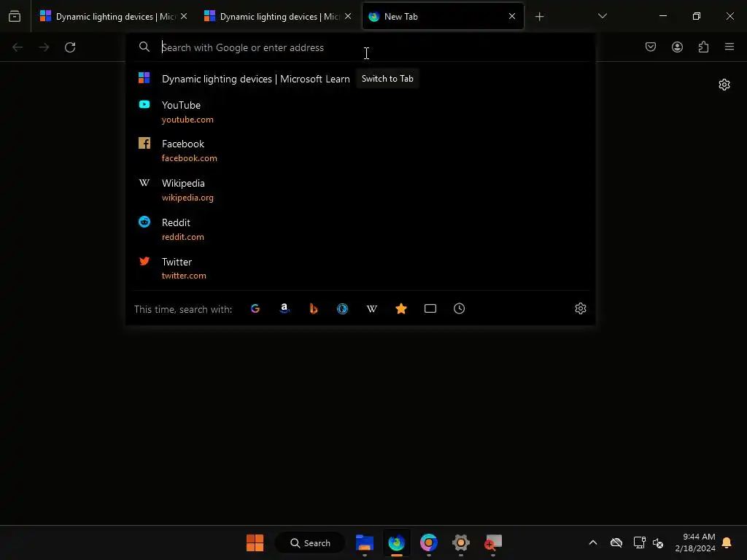
Task: Click the magnifier icon in address bar
Action: click(144, 47)
